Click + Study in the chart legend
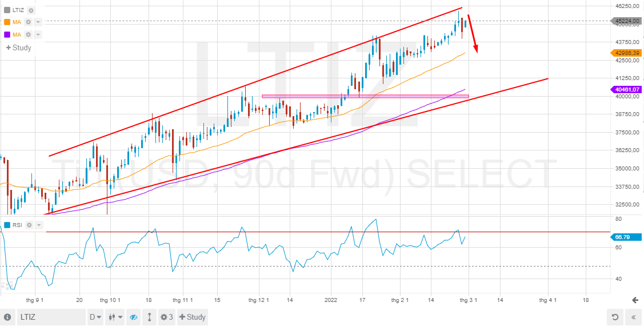This screenshot has width=644, height=326. [x=18, y=47]
